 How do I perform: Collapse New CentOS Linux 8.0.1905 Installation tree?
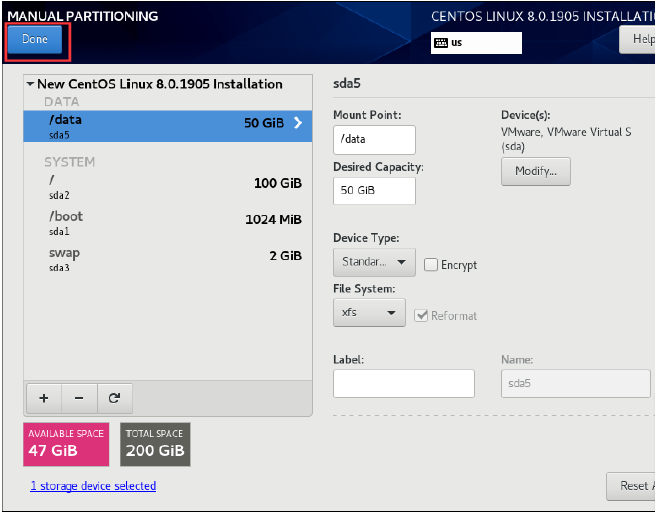(30, 84)
